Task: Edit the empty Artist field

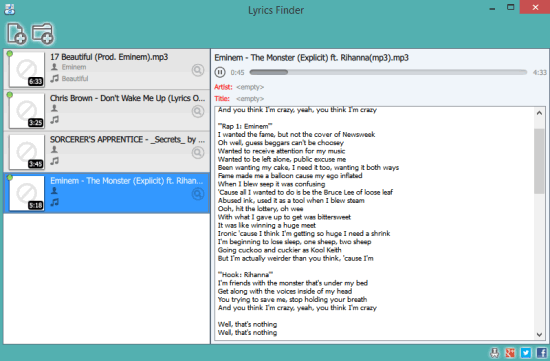Action: coord(250,87)
